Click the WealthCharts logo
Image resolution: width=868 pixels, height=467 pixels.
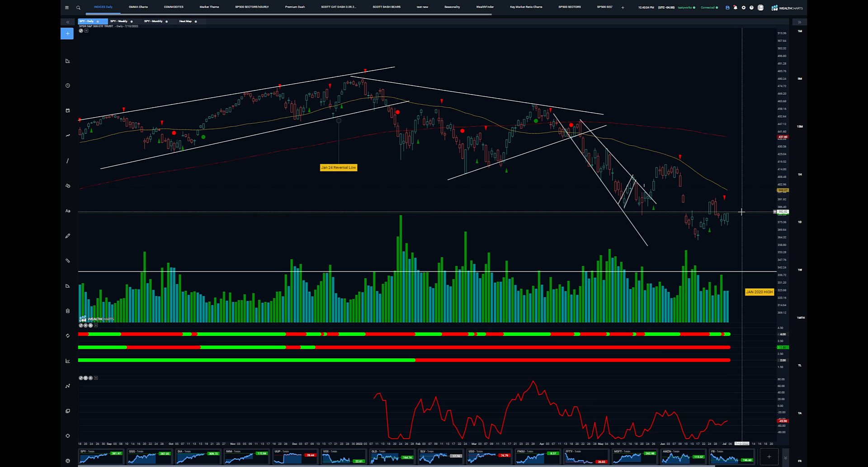coord(787,8)
